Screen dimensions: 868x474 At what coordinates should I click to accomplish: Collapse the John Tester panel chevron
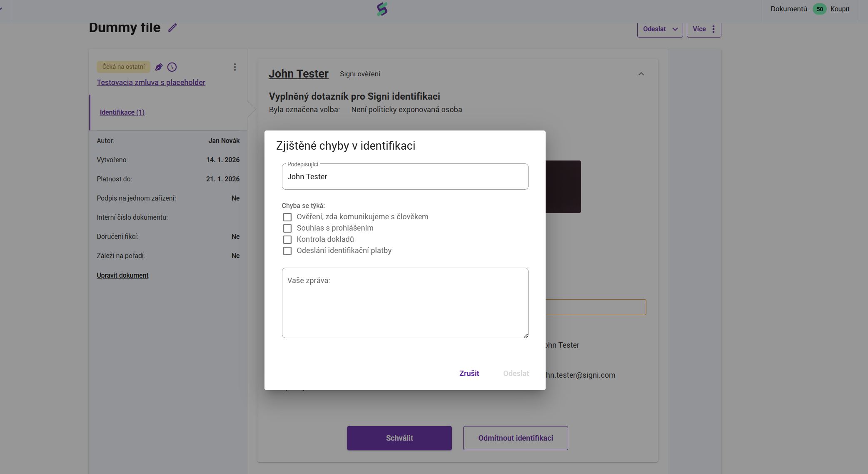tap(641, 74)
